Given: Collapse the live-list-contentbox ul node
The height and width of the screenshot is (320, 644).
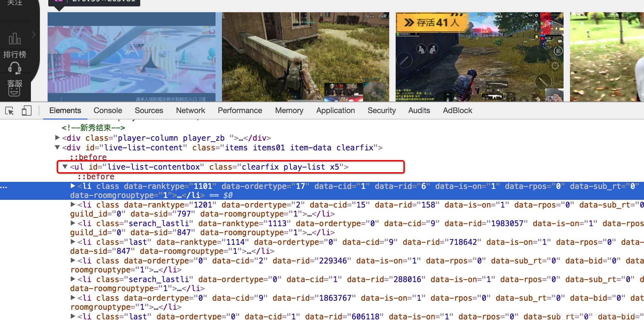Looking at the screenshot, I should [65, 167].
